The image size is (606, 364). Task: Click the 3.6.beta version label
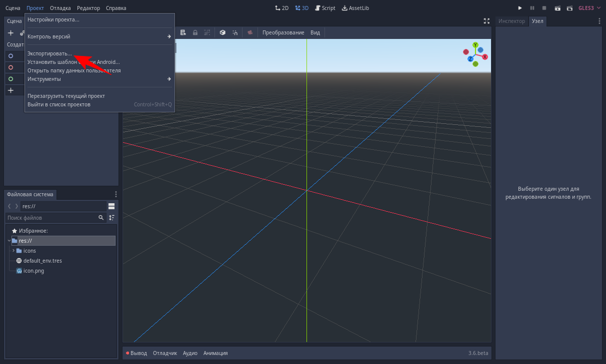pyautogui.click(x=478, y=353)
